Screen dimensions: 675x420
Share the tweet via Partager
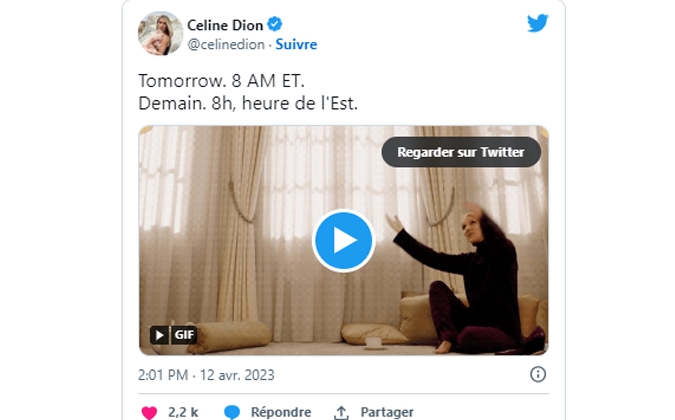(387, 412)
